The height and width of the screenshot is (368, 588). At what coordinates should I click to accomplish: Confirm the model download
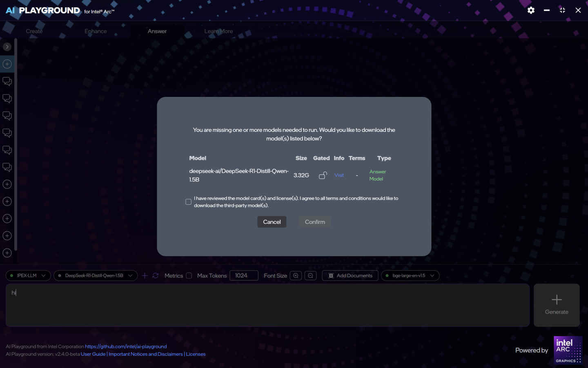(314, 222)
